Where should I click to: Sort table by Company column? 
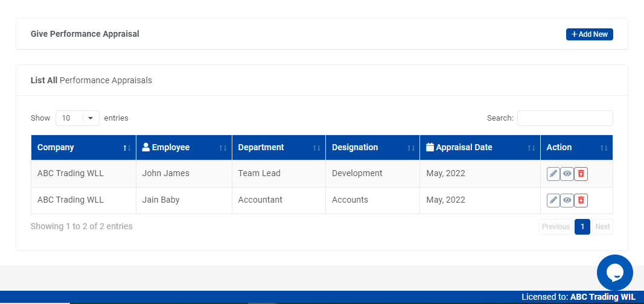pyautogui.click(x=83, y=148)
